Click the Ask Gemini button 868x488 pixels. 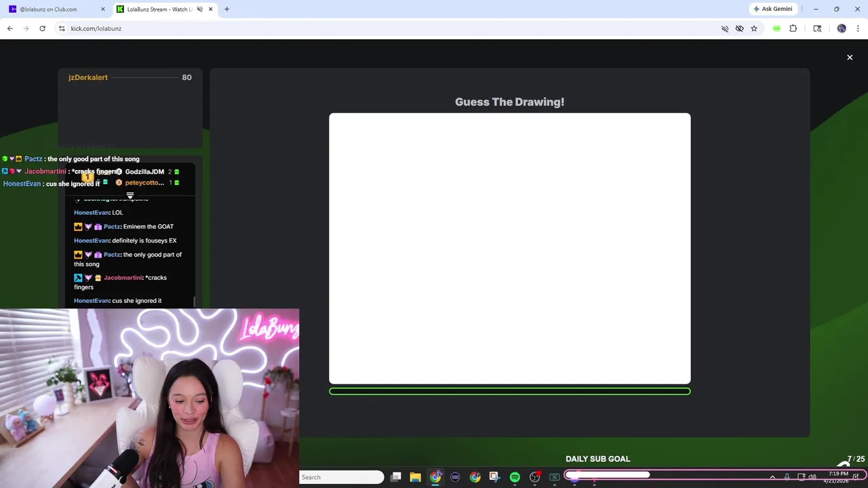pos(772,9)
